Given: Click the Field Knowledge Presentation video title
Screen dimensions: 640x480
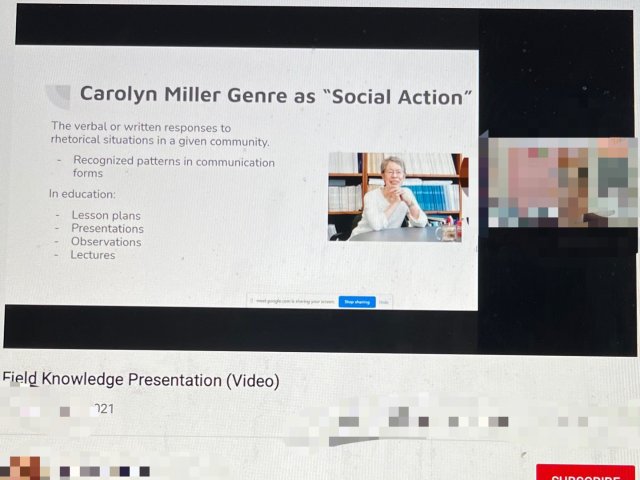Looking at the screenshot, I should [x=141, y=380].
